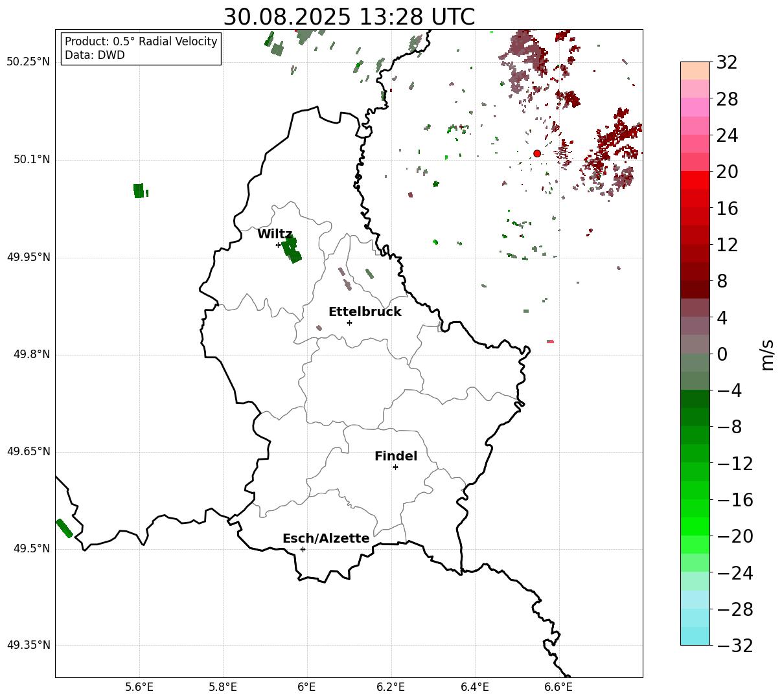Click the colorbar label "12"
The height and width of the screenshot is (700, 782).
pos(726,245)
